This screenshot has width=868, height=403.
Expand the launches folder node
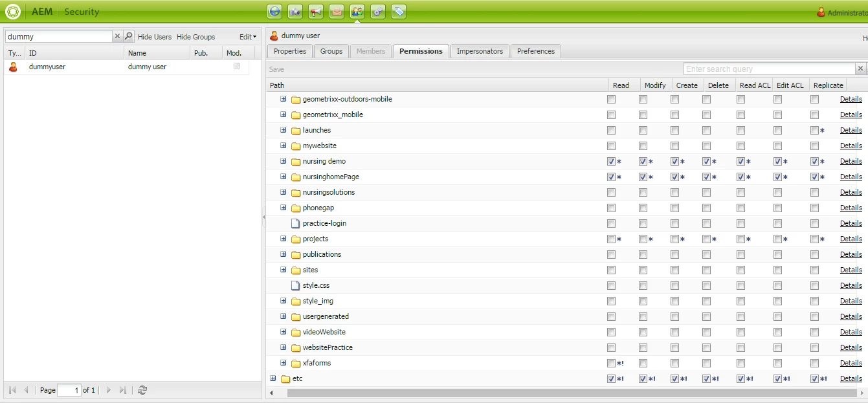[x=283, y=130]
